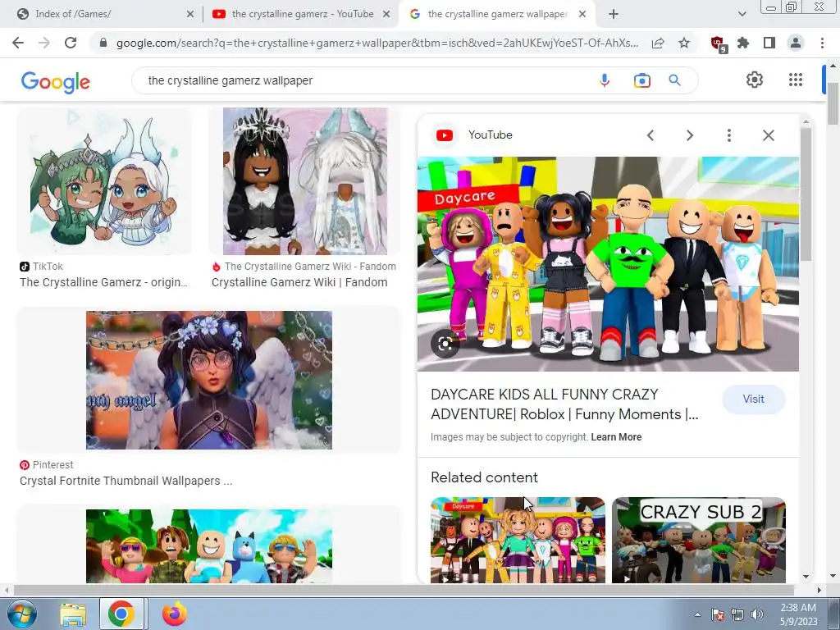Viewport: 840px width, 630px height.
Task: Open the Extensions puzzle icon
Action: coord(743,43)
